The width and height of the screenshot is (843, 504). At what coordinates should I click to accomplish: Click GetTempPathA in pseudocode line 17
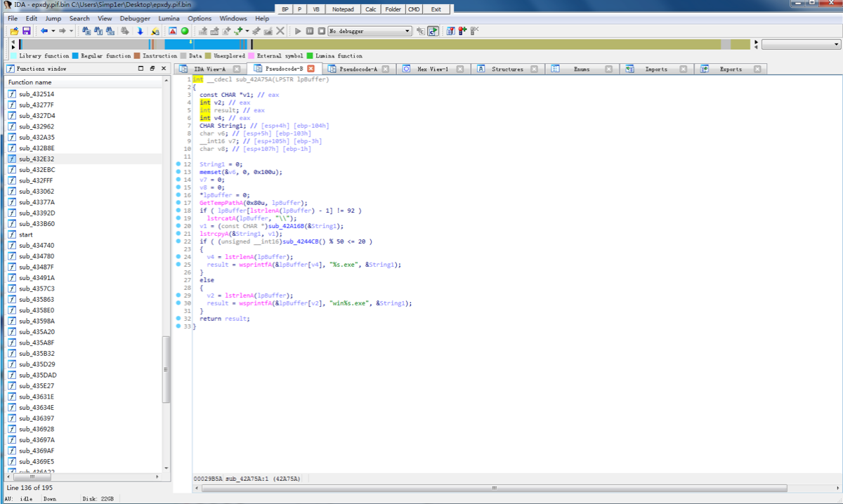[221, 203]
